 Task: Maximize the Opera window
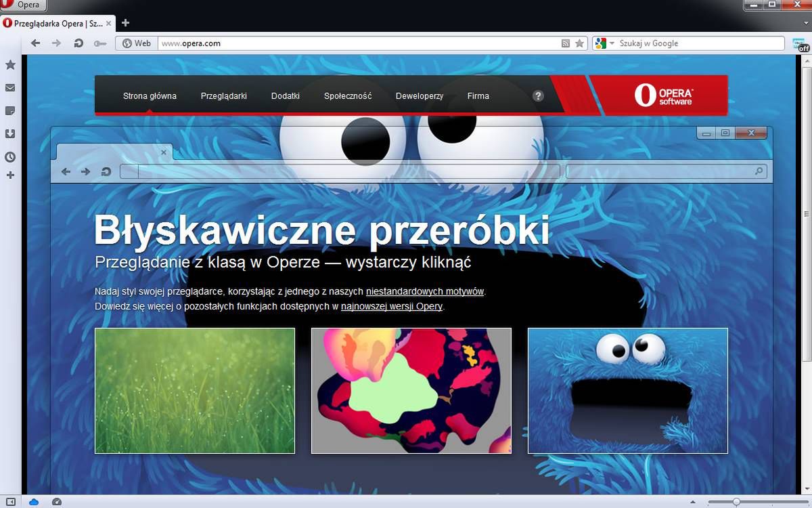[x=773, y=5]
